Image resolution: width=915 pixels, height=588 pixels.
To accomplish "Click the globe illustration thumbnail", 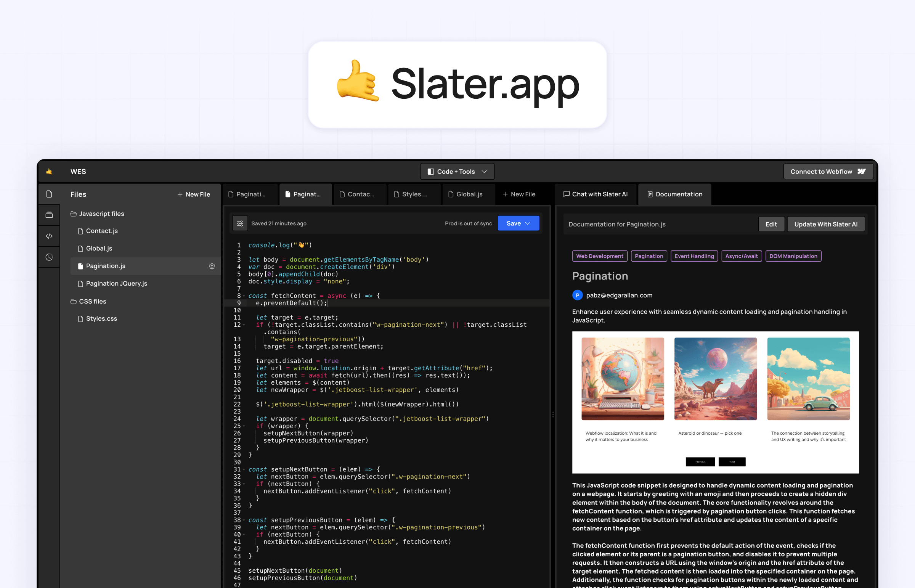I will coord(623,379).
